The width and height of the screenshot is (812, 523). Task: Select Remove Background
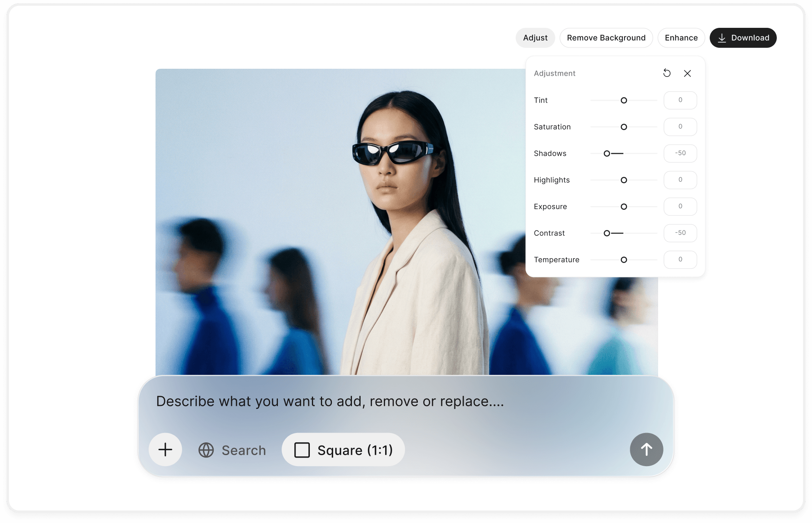tap(606, 38)
